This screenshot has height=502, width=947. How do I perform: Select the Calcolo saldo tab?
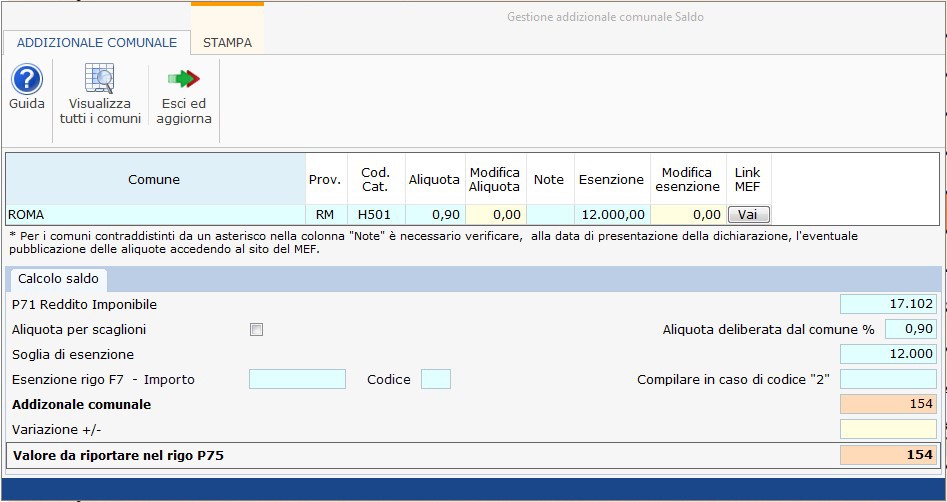58,279
